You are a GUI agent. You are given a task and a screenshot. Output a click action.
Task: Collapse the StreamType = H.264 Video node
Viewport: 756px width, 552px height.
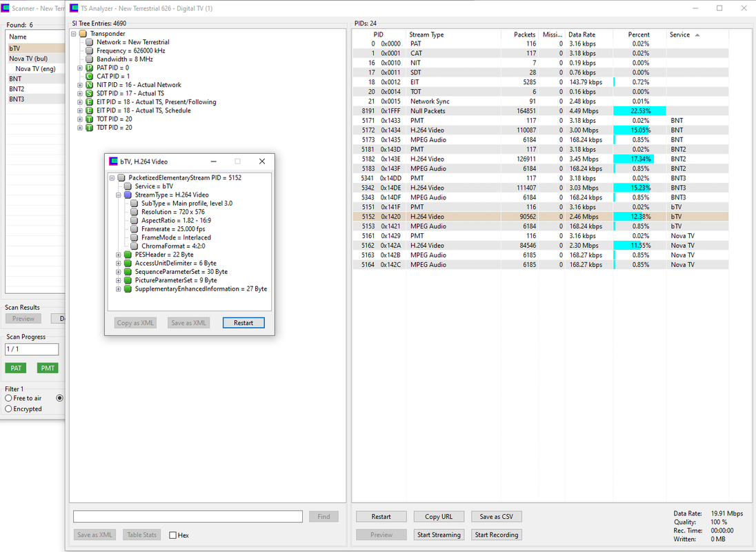pos(119,195)
